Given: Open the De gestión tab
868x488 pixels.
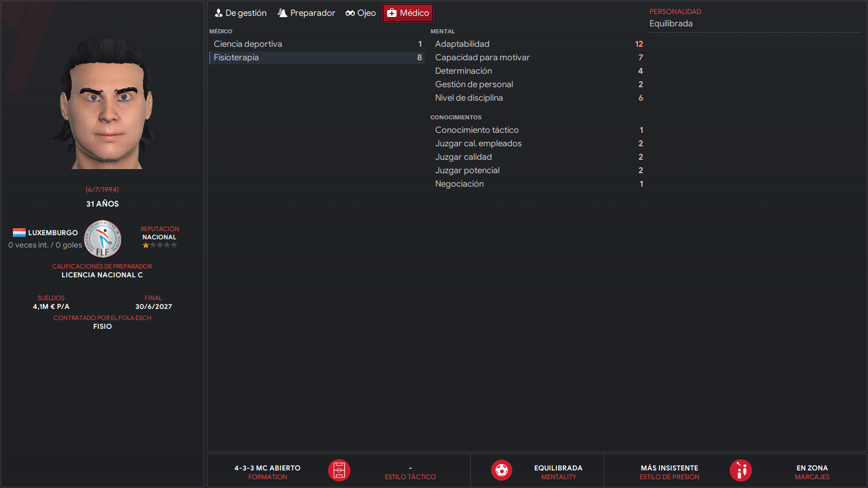Looking at the screenshot, I should click(240, 13).
